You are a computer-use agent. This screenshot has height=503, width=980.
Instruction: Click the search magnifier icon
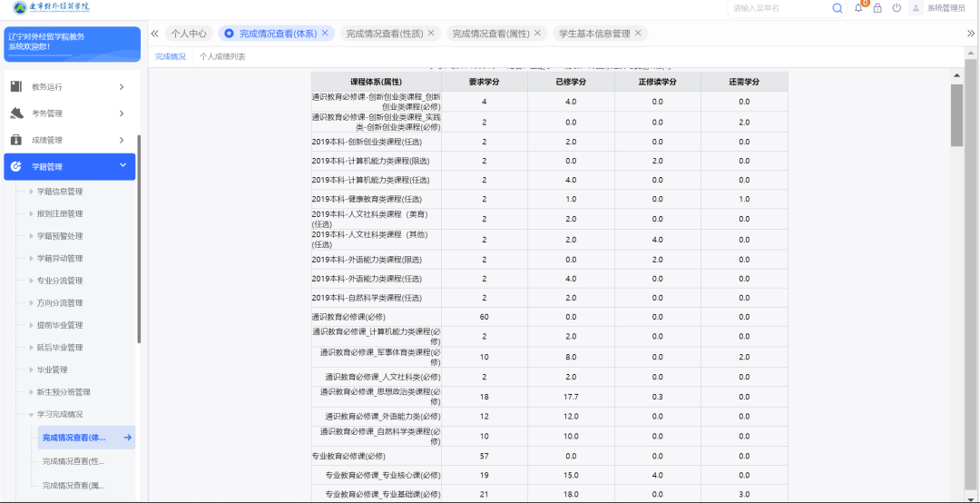click(x=837, y=8)
